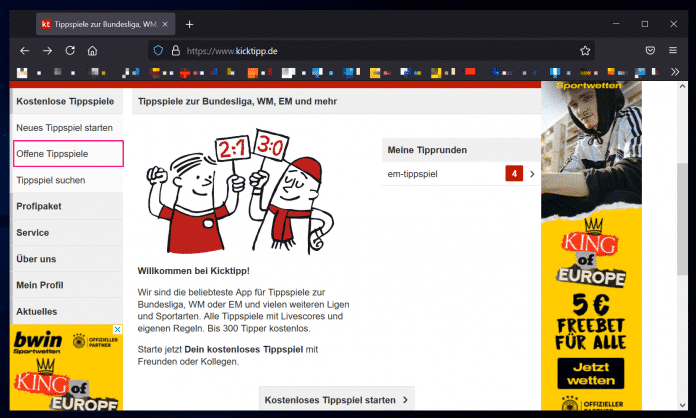This screenshot has width=696, height=418.
Task: Expand the em-tippspiel entry arrow
Action: [532, 174]
